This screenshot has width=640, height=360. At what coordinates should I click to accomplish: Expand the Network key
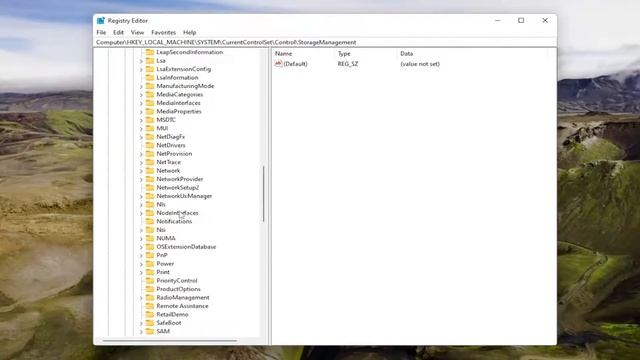[x=141, y=171]
